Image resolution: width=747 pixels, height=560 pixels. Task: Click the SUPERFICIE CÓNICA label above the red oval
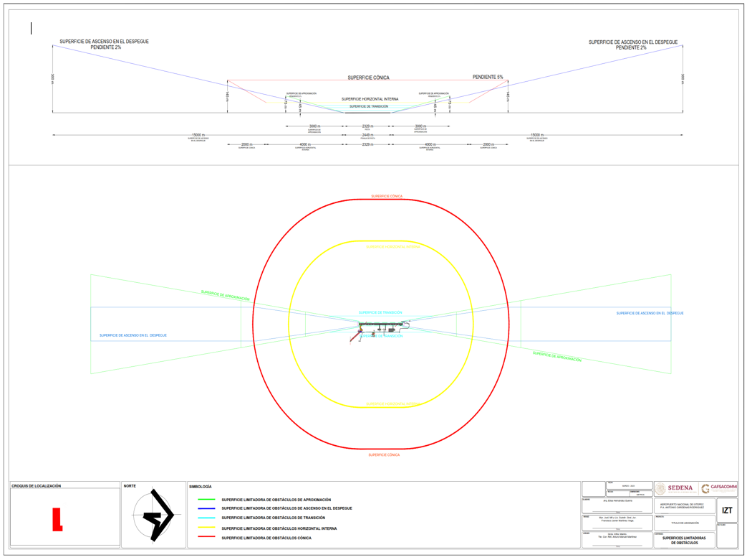pyautogui.click(x=385, y=197)
